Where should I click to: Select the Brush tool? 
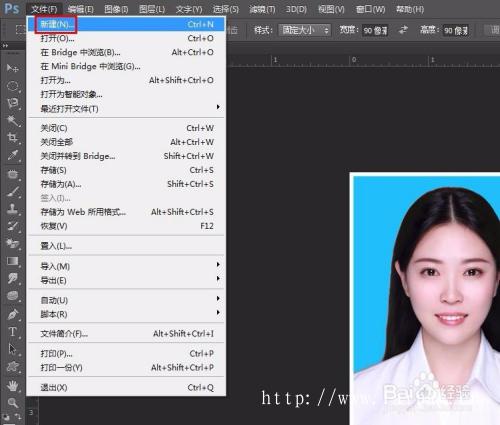[13, 192]
